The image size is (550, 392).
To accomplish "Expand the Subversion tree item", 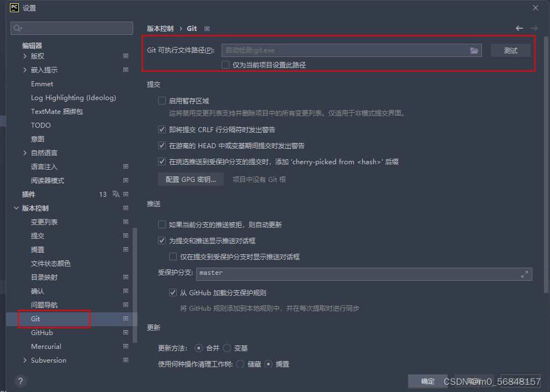I will coord(25,360).
